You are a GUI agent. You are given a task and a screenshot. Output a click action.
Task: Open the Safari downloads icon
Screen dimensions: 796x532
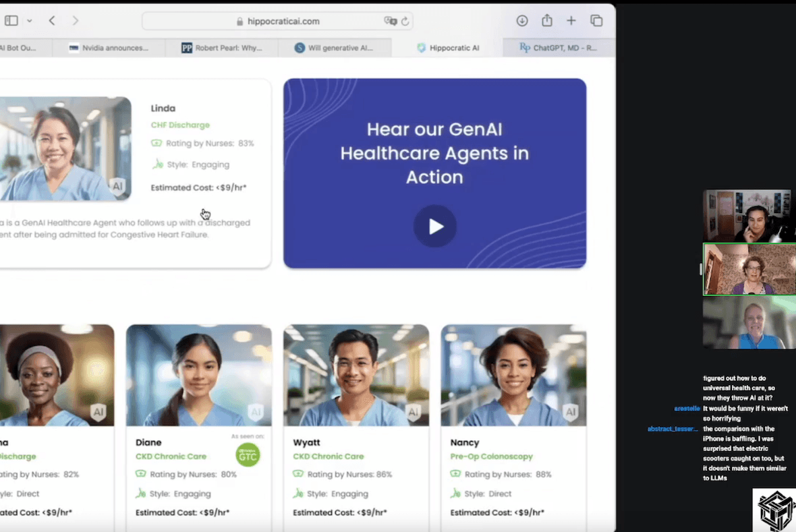pyautogui.click(x=522, y=21)
